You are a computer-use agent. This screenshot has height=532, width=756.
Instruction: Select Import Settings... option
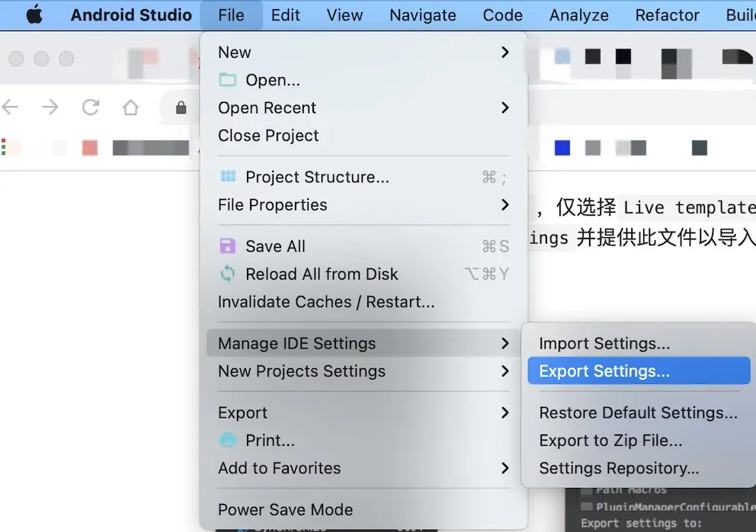pos(604,344)
